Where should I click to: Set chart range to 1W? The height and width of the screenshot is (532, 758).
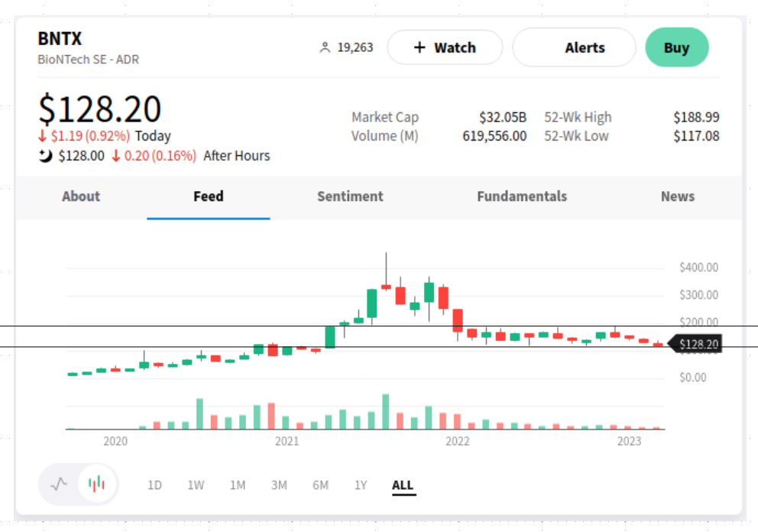[196, 485]
